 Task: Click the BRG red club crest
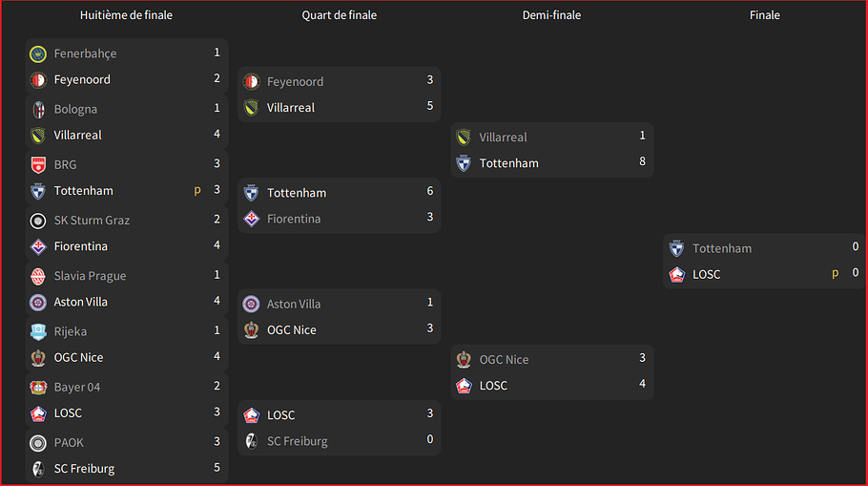pyautogui.click(x=38, y=165)
